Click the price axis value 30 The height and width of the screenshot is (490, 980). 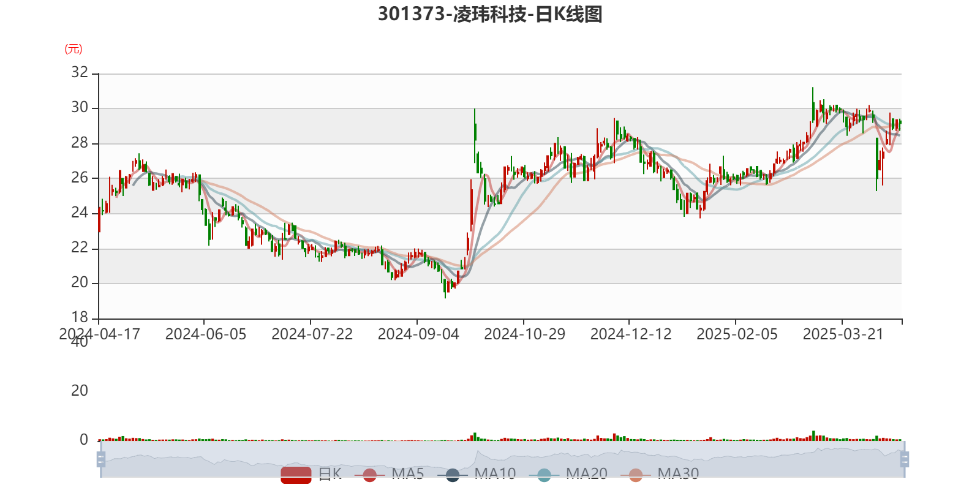point(80,108)
